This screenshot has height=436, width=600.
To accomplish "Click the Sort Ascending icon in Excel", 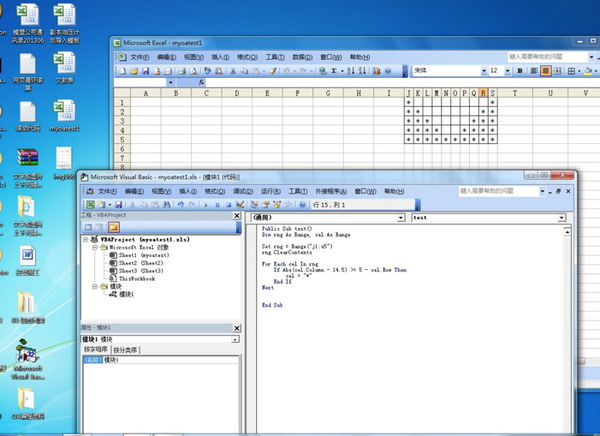I will click(x=351, y=71).
